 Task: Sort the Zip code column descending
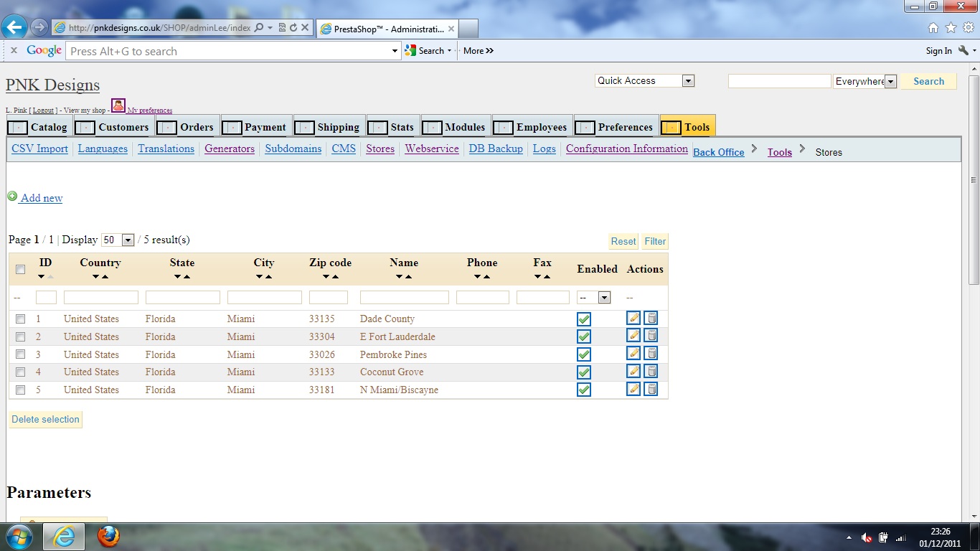326,277
